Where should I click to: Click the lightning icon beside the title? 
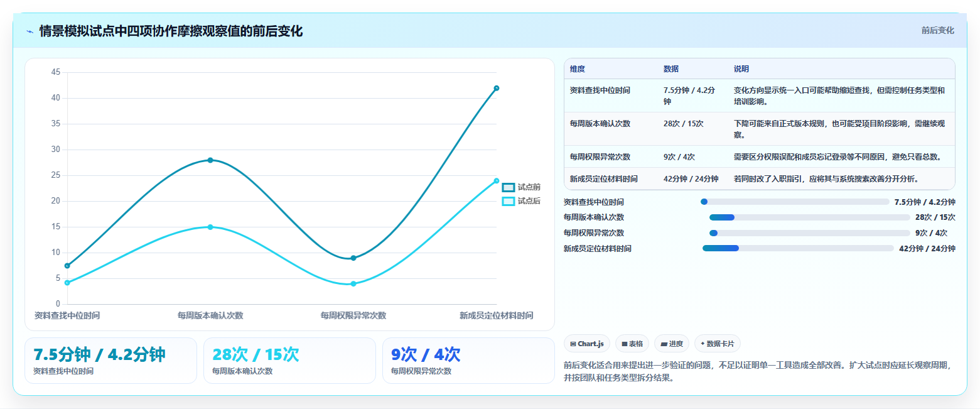pyautogui.click(x=30, y=31)
